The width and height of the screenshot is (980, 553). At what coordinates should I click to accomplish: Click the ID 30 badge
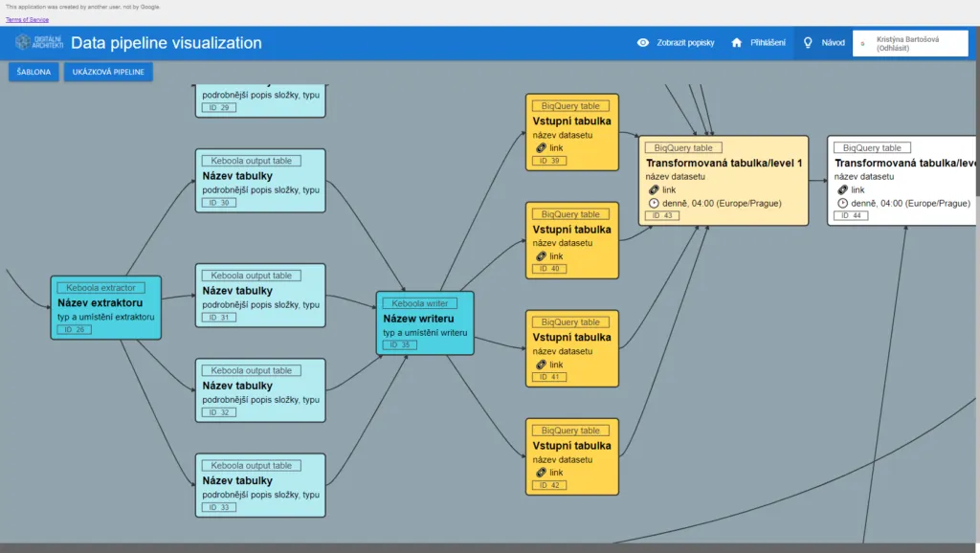219,203
